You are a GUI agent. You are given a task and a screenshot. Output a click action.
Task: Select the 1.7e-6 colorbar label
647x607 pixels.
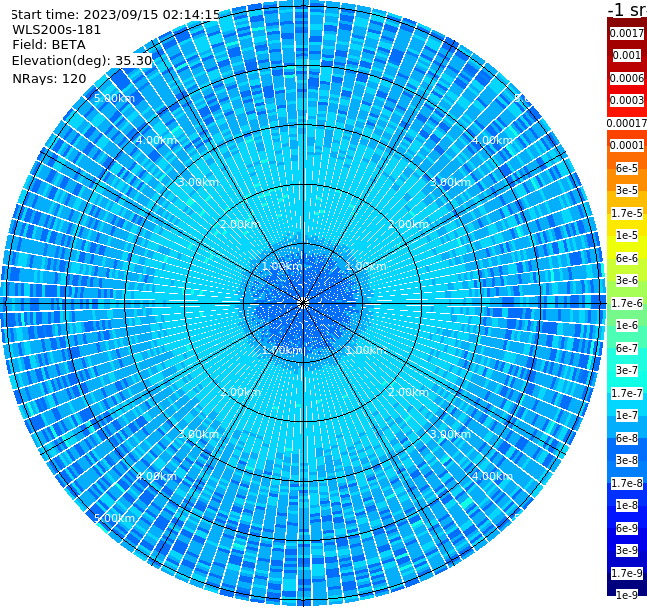click(x=627, y=303)
